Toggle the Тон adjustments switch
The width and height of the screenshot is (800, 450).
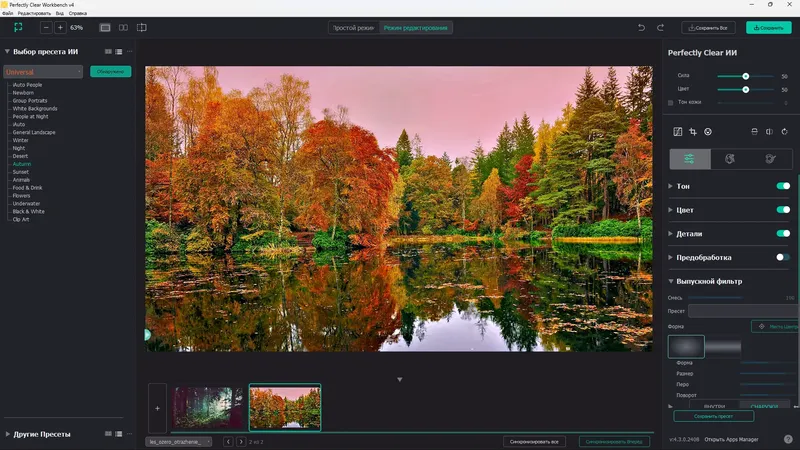click(x=783, y=186)
